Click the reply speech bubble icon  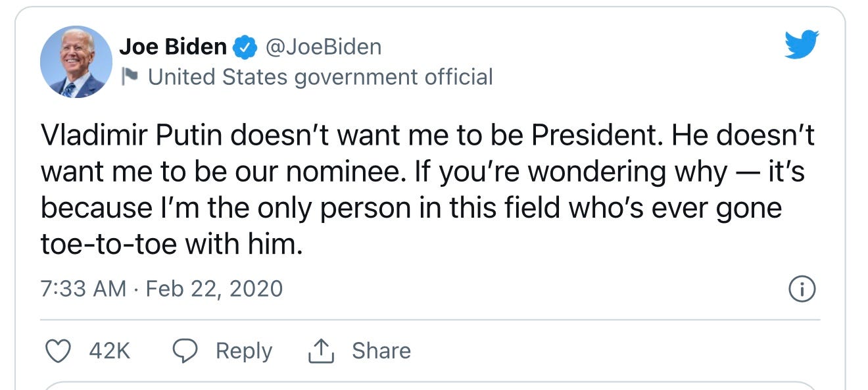pos(185,351)
